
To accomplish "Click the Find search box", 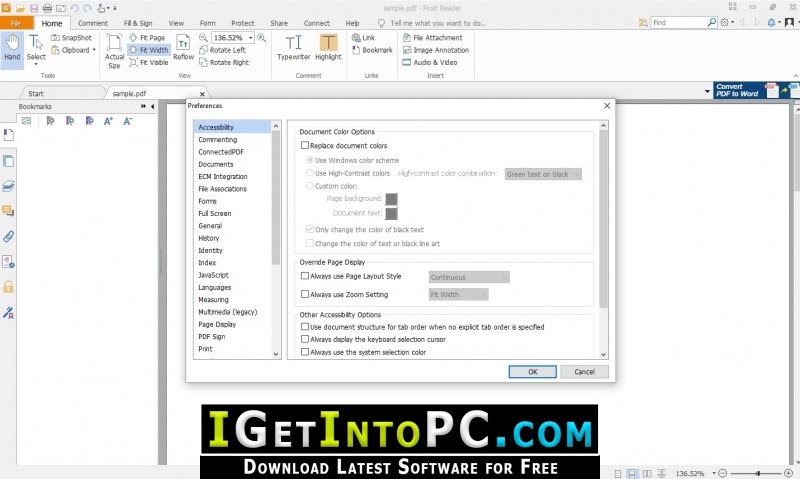I will click(684, 22).
